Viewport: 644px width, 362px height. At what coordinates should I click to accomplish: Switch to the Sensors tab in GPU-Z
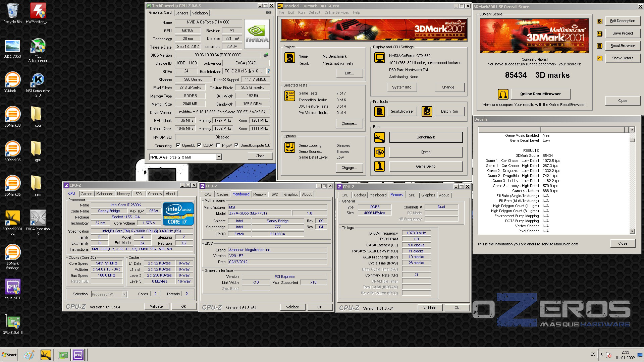(182, 13)
